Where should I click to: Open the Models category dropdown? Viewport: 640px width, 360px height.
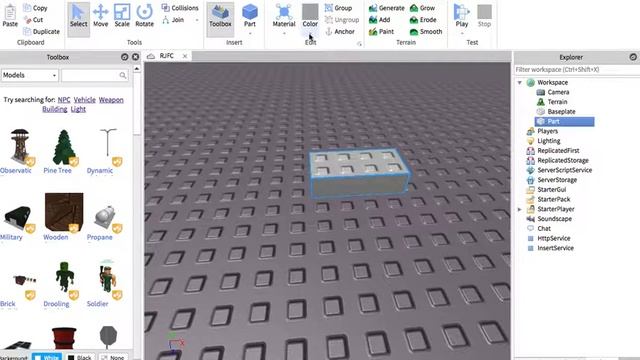click(30, 75)
